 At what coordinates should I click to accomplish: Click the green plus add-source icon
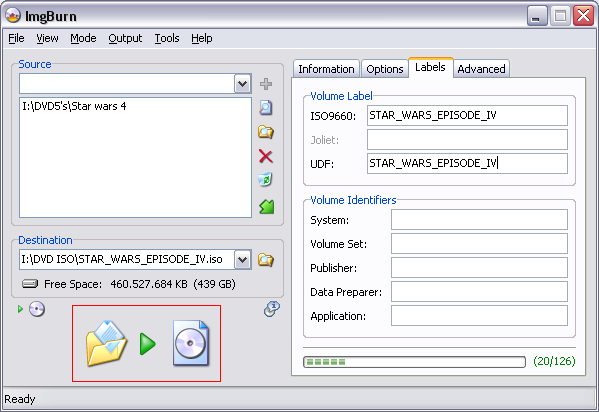click(x=266, y=84)
